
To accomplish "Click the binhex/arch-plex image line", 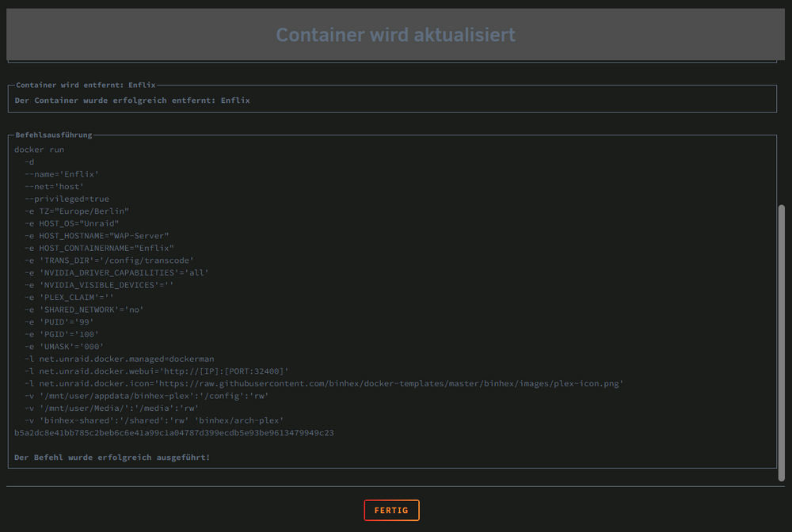I will (x=154, y=420).
